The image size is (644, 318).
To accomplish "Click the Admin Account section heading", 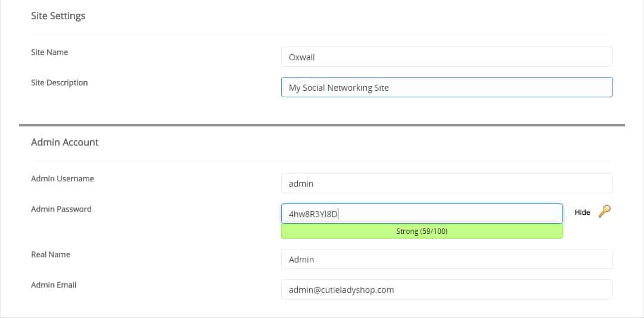I will (65, 143).
